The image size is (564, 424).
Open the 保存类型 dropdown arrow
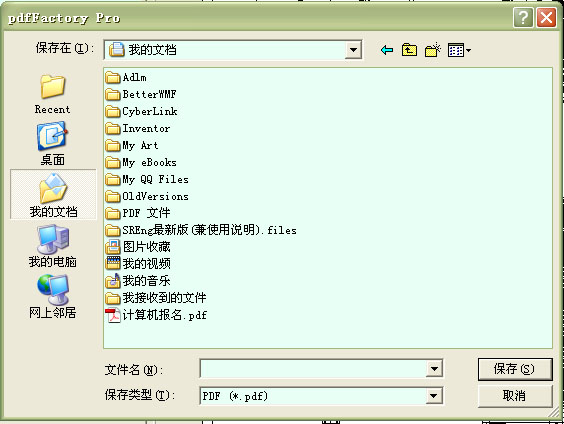[x=434, y=396]
